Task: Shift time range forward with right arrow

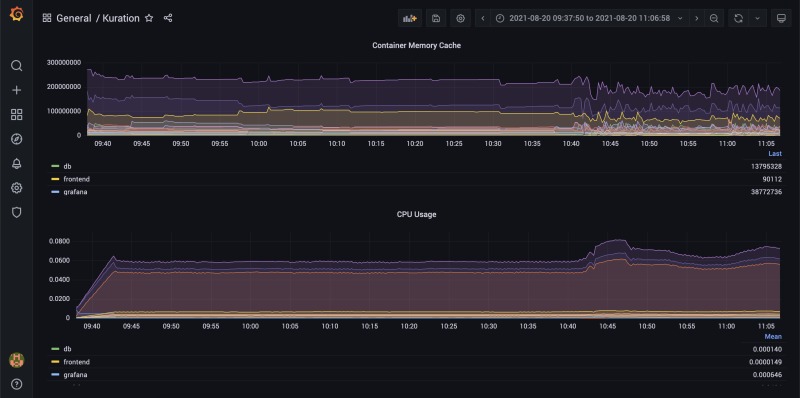Action: point(696,18)
